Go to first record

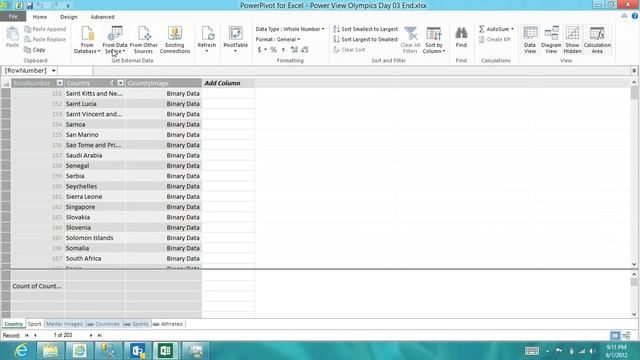[27, 335]
